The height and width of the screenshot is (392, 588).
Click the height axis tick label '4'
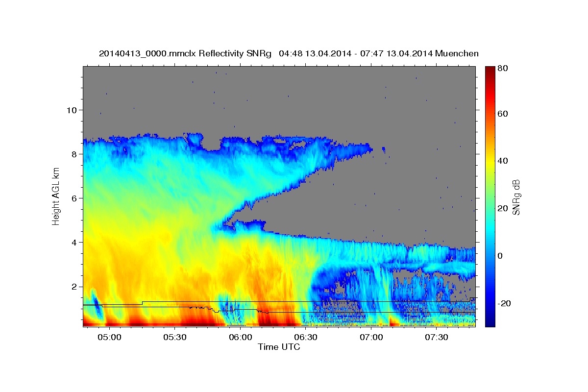73,242
